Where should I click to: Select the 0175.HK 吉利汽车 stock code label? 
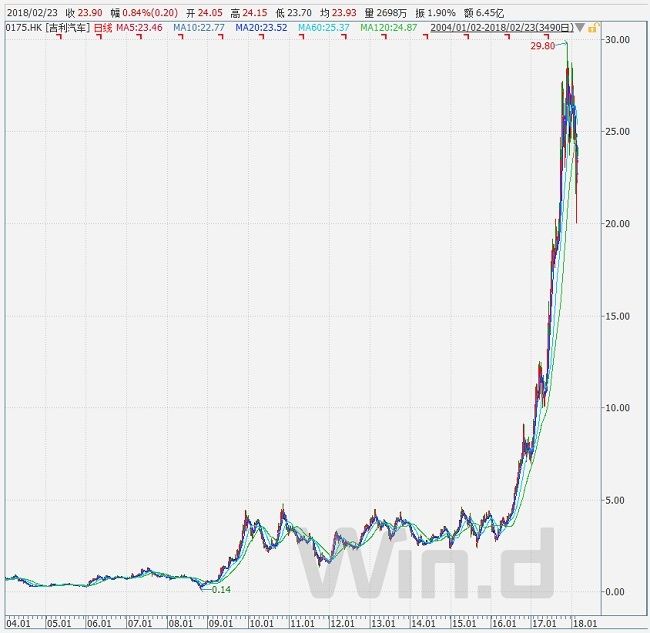coord(48,28)
